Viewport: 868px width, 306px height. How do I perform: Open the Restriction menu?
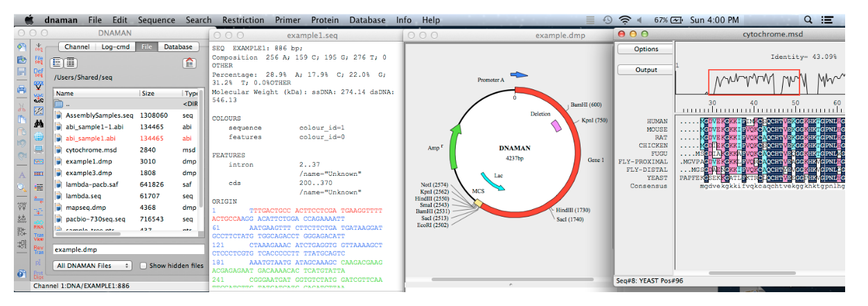click(242, 20)
